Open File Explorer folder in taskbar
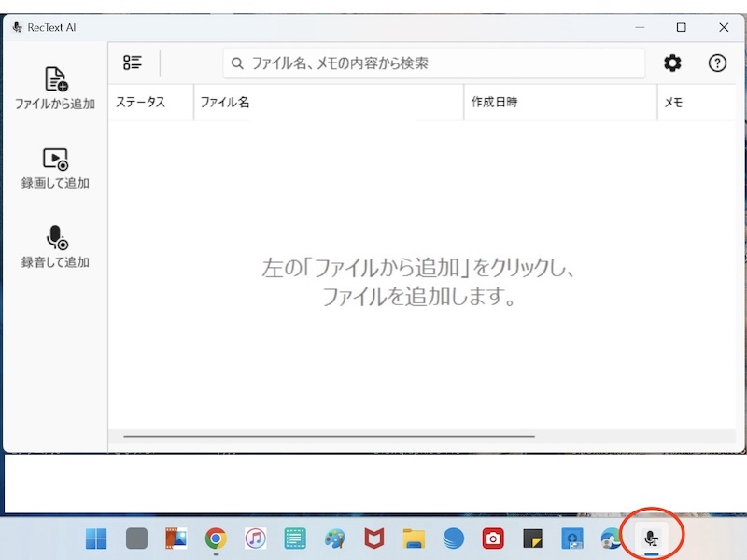747x560 pixels. 414,539
